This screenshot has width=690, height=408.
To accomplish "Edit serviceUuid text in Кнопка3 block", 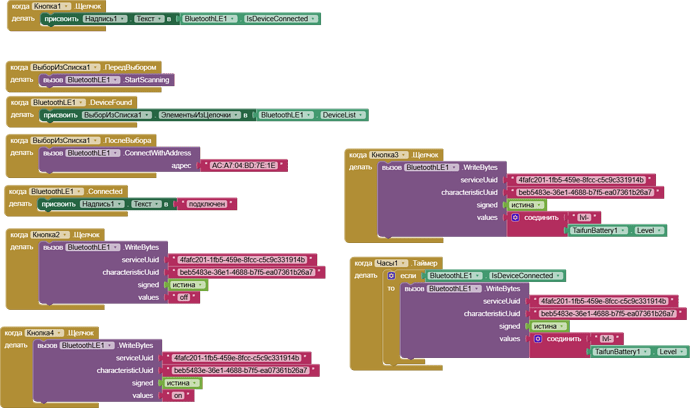I will (x=581, y=180).
